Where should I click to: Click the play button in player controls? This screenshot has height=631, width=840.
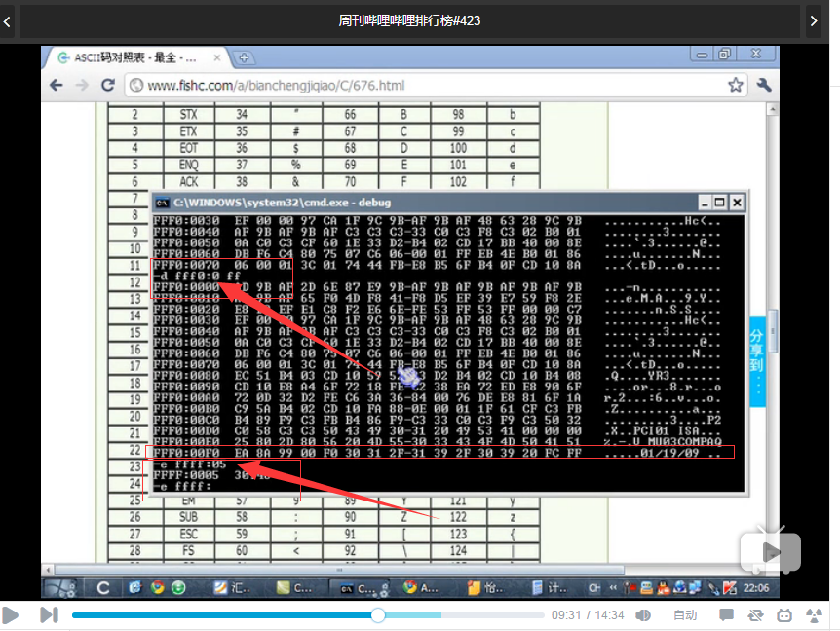click(10, 615)
